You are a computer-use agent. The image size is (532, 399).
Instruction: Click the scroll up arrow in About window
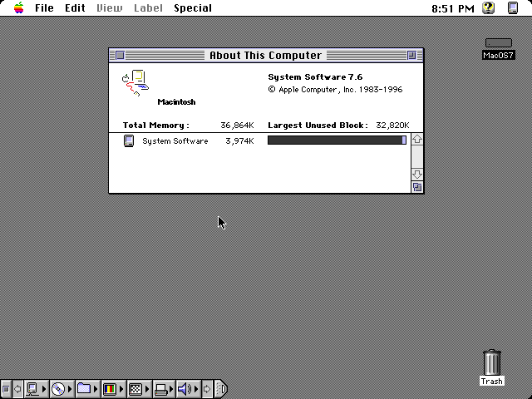(x=417, y=139)
